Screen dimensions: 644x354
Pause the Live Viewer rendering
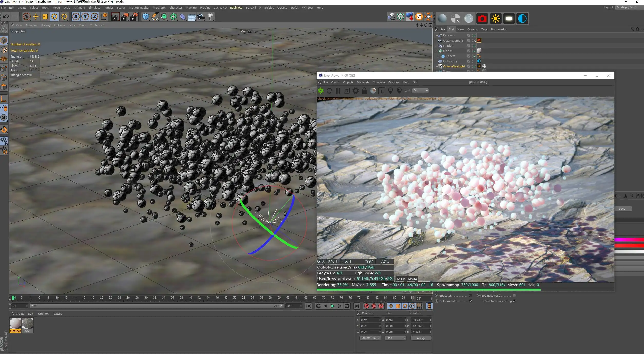click(x=338, y=91)
